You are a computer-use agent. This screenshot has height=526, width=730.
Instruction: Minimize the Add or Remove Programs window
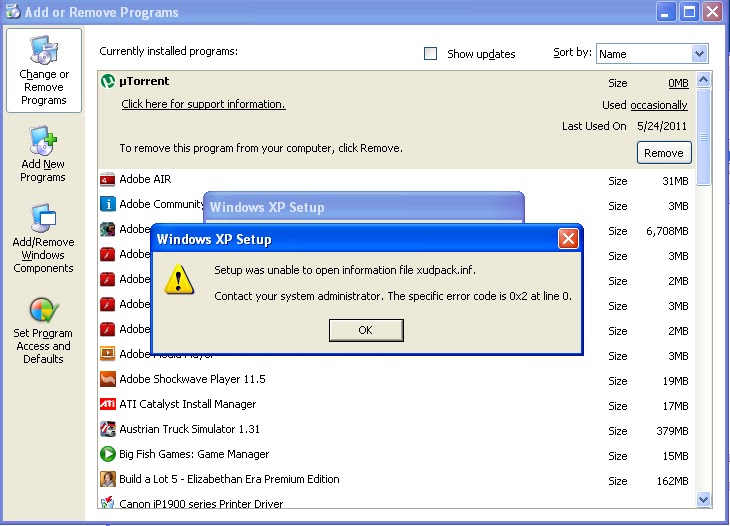[666, 12]
